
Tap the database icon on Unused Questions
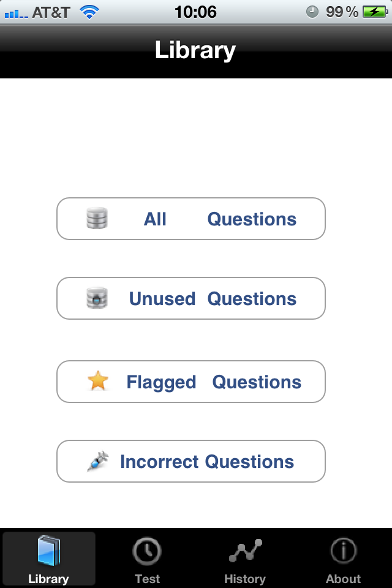pos(97,298)
